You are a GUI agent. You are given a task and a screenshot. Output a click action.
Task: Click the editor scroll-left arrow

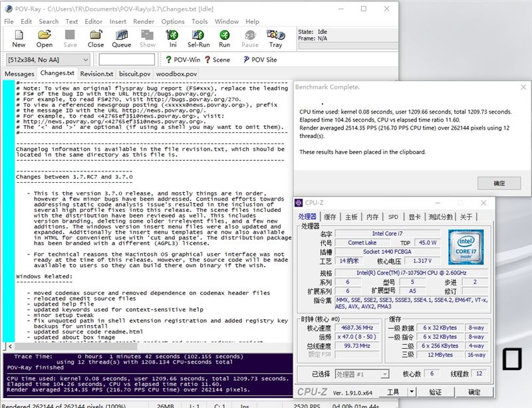click(x=10, y=346)
